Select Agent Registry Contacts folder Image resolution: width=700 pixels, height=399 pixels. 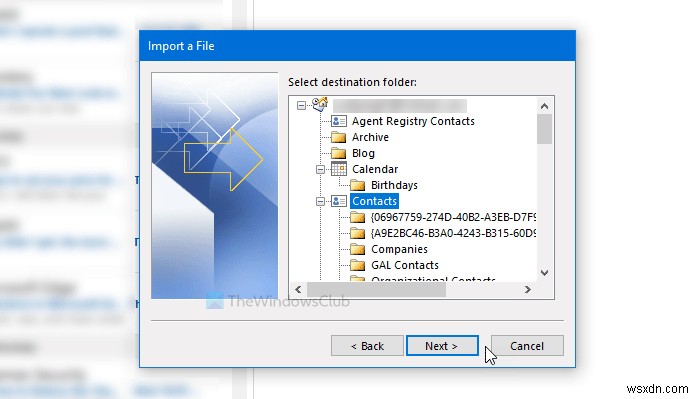[413, 121]
